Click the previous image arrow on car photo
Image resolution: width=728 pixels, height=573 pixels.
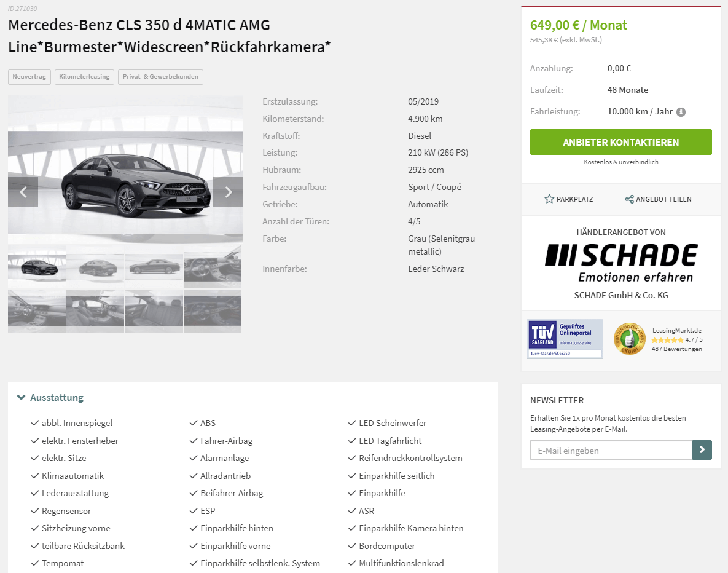coord(23,192)
